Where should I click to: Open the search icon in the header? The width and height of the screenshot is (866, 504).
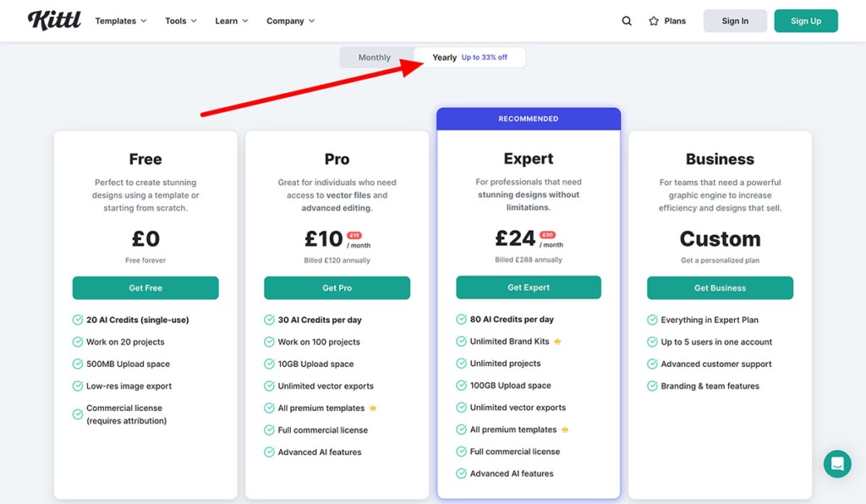click(x=627, y=20)
